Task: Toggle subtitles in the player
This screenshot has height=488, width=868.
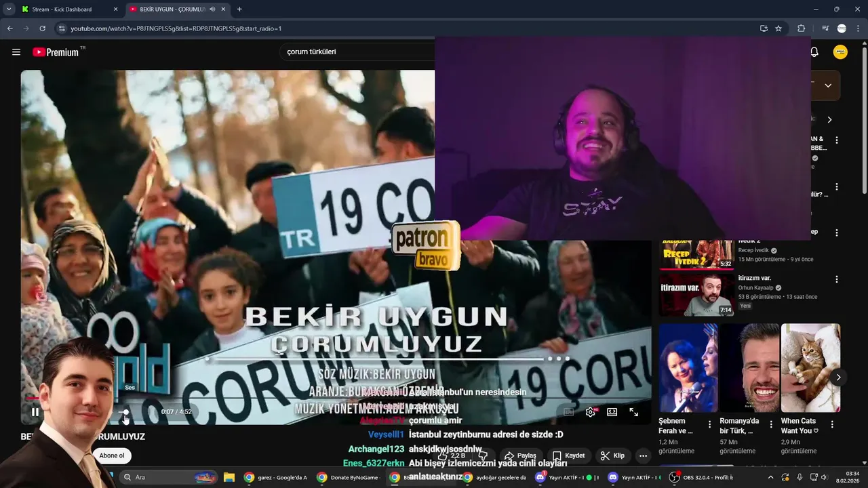Action: [x=568, y=411]
